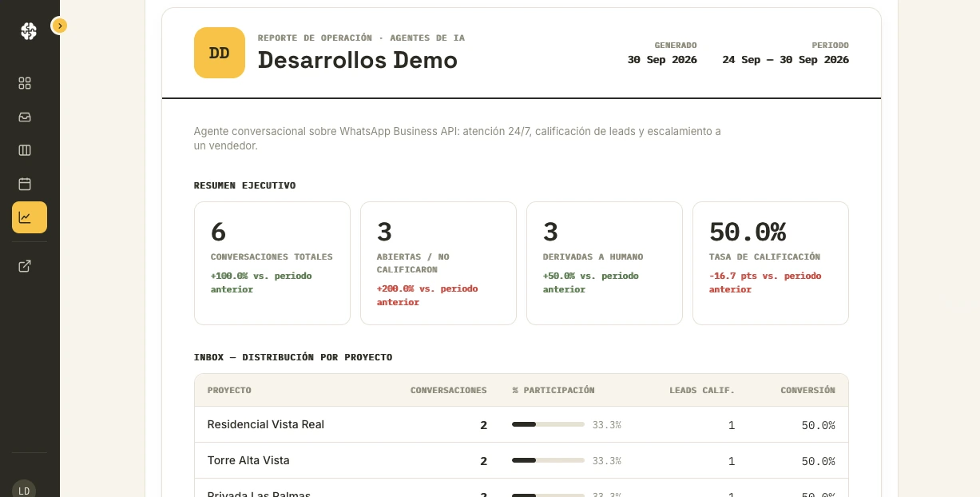Click the -16.7 pts vs. periodo anterior text

click(x=765, y=282)
